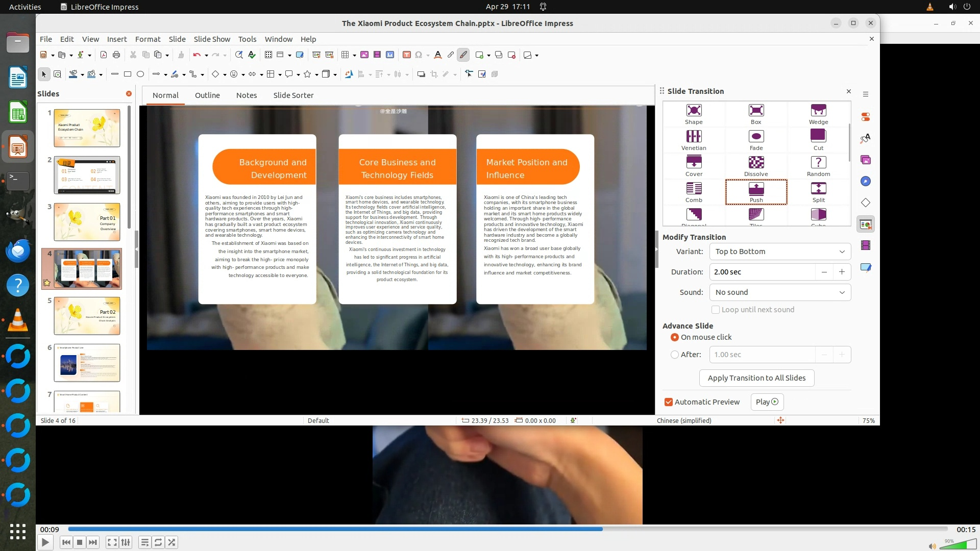This screenshot has width=980, height=551.
Task: Expand the Sound dropdown list
Action: click(x=780, y=292)
